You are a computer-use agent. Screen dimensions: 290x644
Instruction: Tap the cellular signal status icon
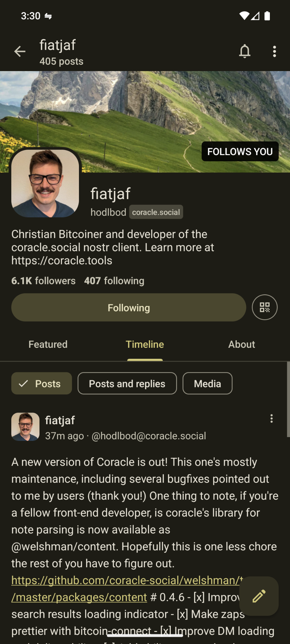tap(255, 16)
